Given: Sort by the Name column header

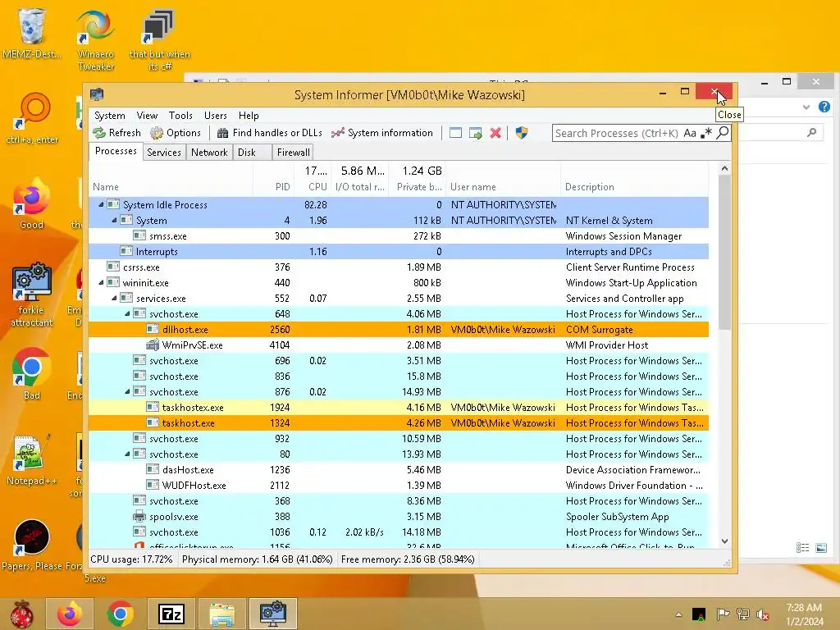Looking at the screenshot, I should (x=171, y=187).
